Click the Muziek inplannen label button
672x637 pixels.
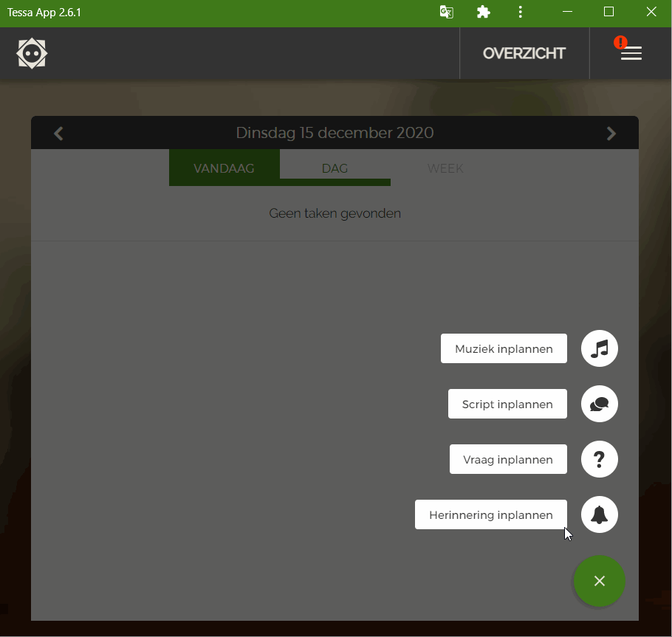(504, 348)
